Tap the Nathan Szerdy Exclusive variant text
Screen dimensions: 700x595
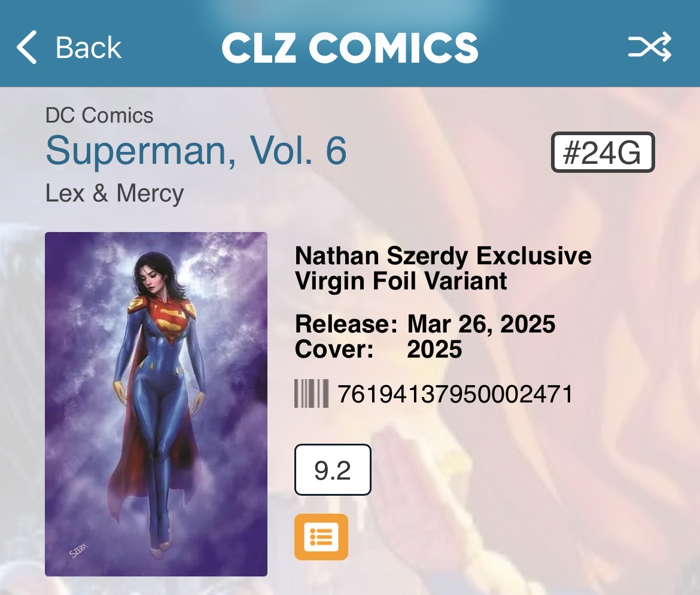click(x=443, y=256)
